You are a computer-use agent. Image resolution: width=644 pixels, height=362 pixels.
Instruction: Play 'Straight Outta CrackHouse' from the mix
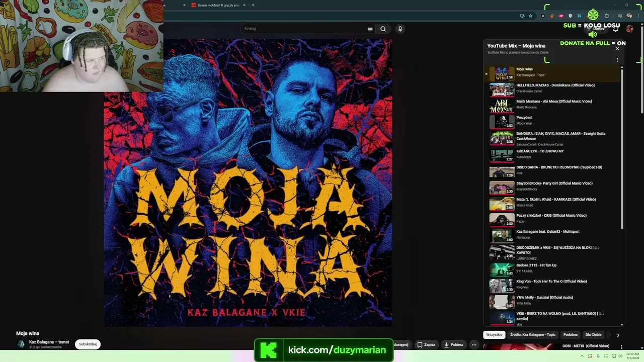coord(552,138)
